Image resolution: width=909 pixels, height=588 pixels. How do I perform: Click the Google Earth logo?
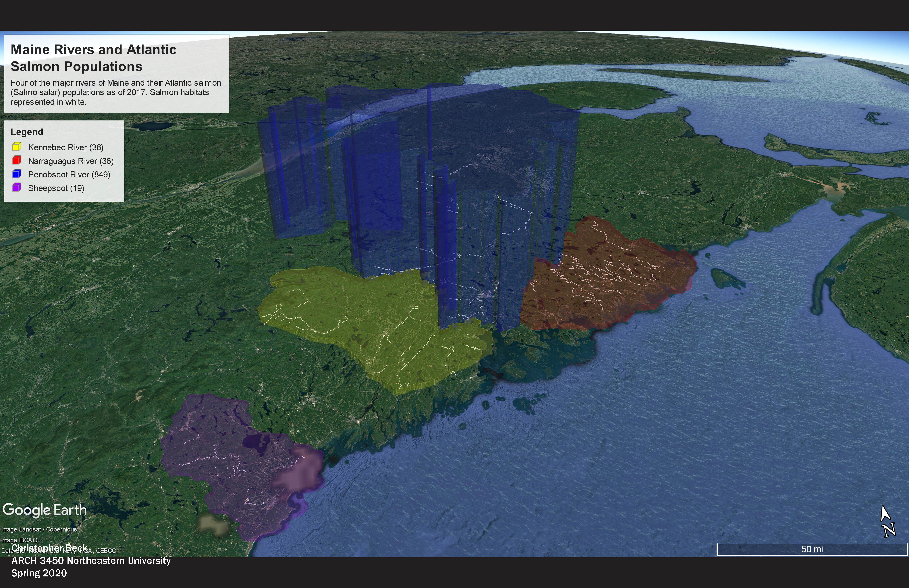point(45,510)
